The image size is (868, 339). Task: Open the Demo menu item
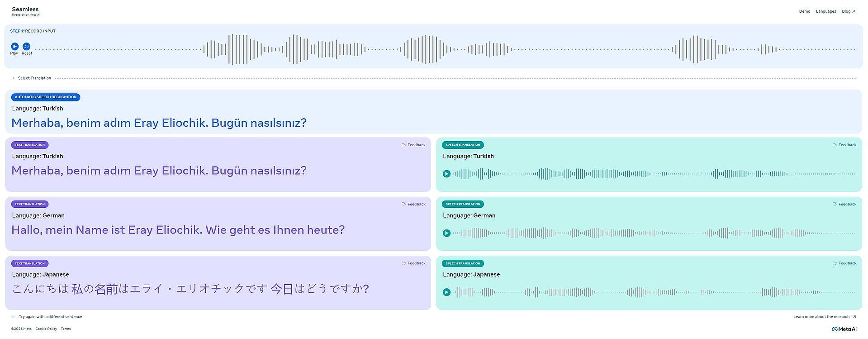click(805, 11)
